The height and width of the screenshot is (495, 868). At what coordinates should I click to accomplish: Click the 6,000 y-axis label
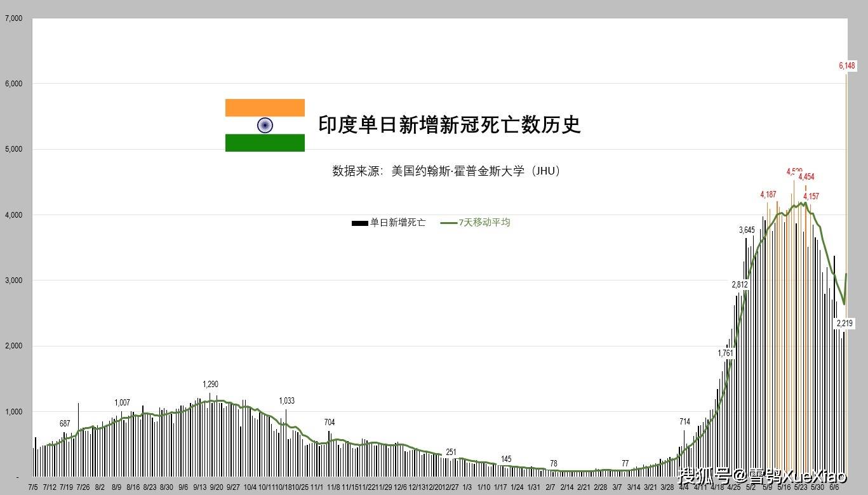tap(13, 84)
